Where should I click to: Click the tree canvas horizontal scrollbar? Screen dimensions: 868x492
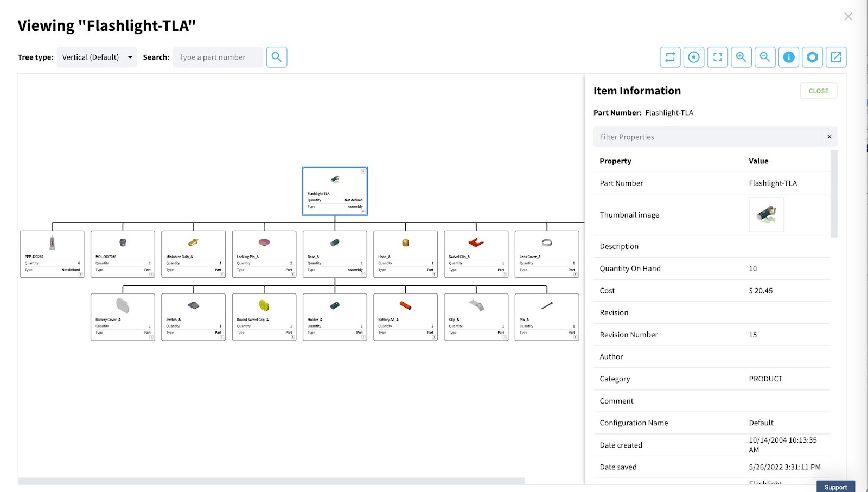tap(271, 481)
